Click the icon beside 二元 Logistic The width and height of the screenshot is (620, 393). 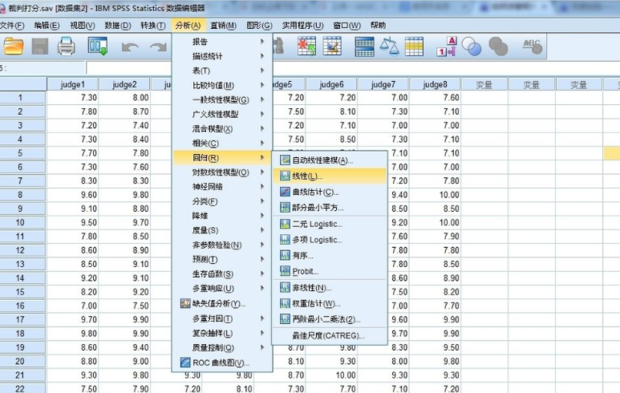285,224
